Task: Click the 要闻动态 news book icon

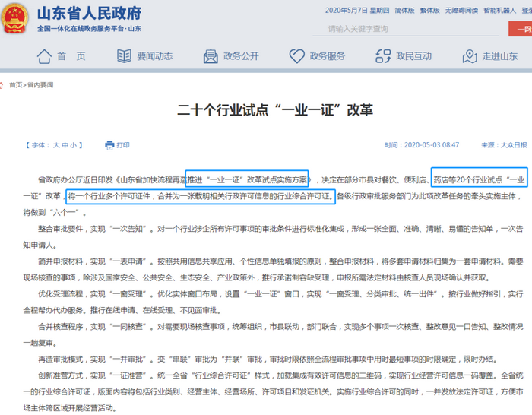Action: click(123, 56)
